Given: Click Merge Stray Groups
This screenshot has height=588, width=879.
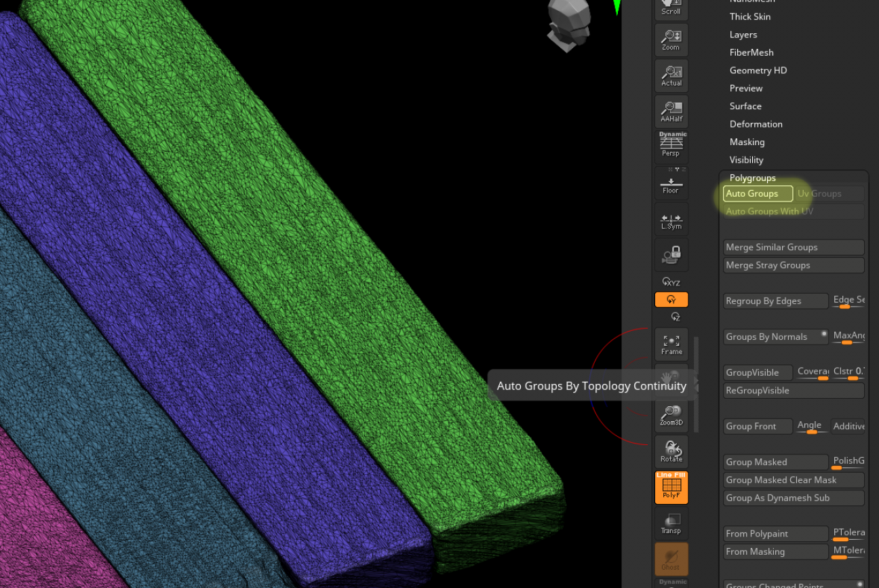Looking at the screenshot, I should click(x=794, y=265).
